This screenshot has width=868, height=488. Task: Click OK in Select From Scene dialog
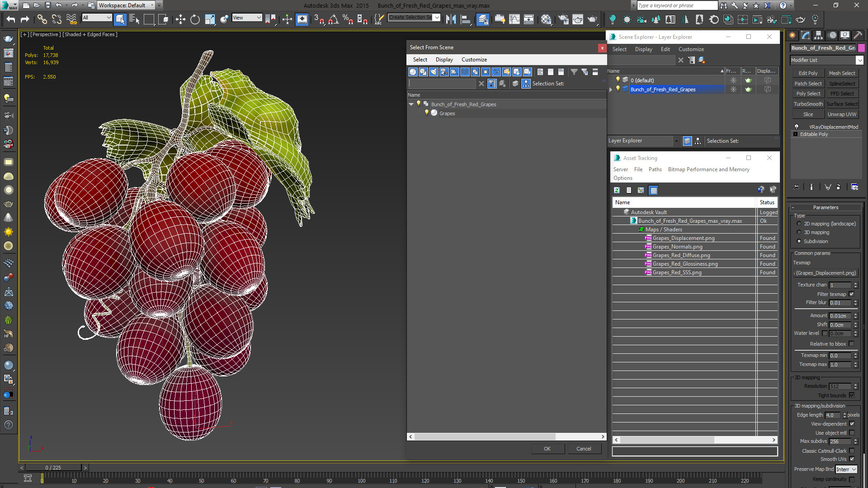[x=547, y=449]
